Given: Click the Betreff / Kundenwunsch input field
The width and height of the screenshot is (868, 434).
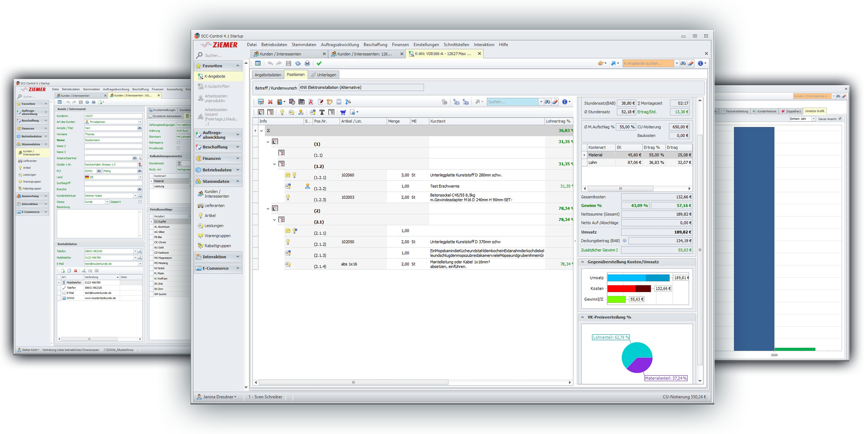Looking at the screenshot, I should (361, 88).
